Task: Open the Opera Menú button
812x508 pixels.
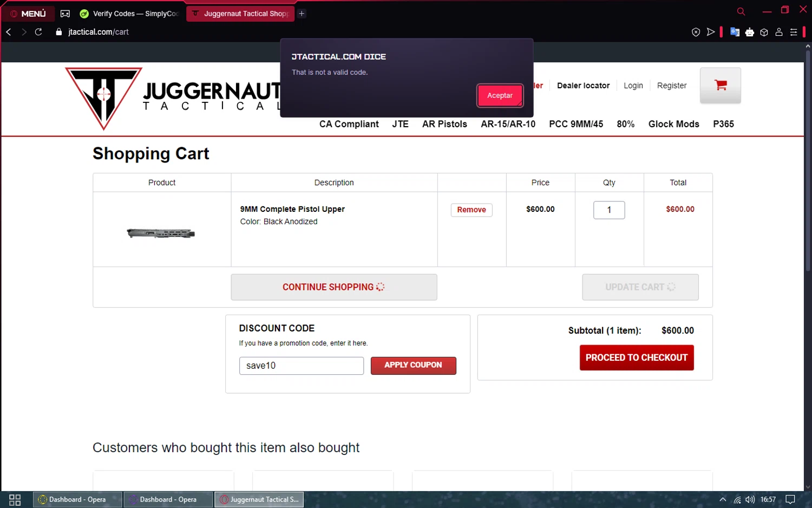Action: [x=28, y=14]
